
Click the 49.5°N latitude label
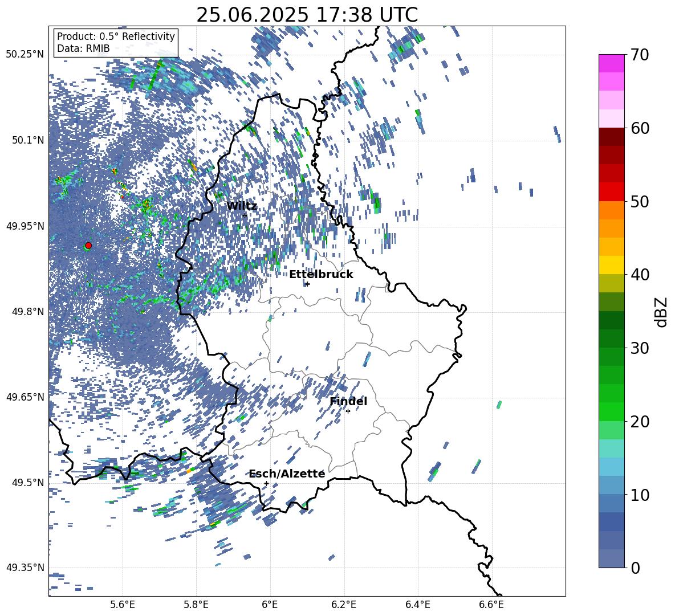28,482
